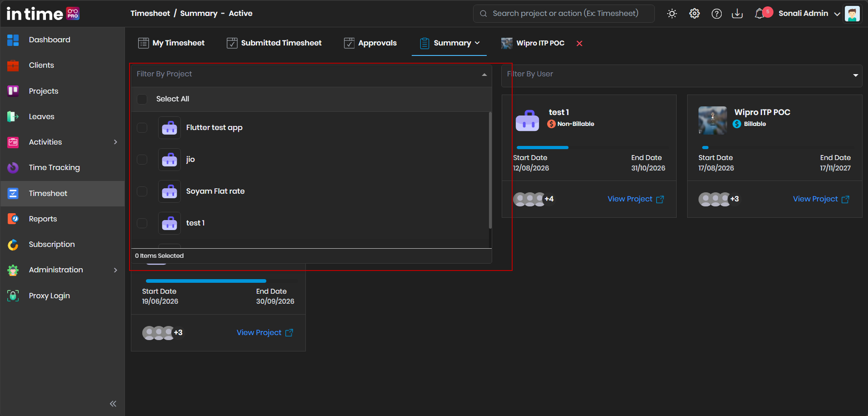Click the project list scrollbar
868x416 pixels.
tap(490, 170)
